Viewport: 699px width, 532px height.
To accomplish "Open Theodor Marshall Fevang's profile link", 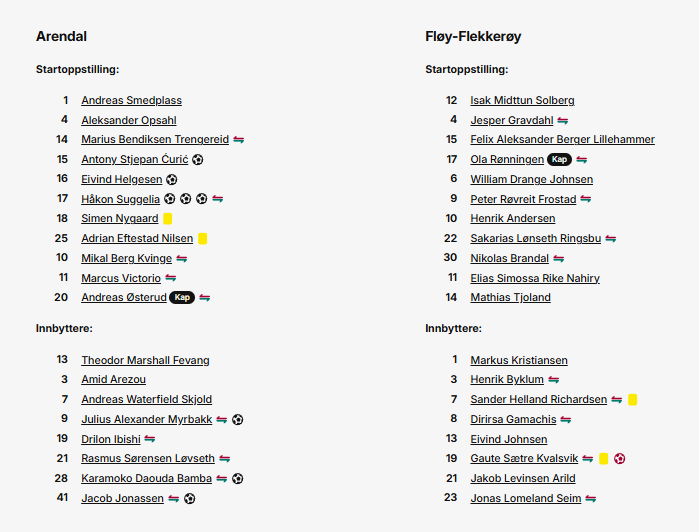I will coord(145,361).
